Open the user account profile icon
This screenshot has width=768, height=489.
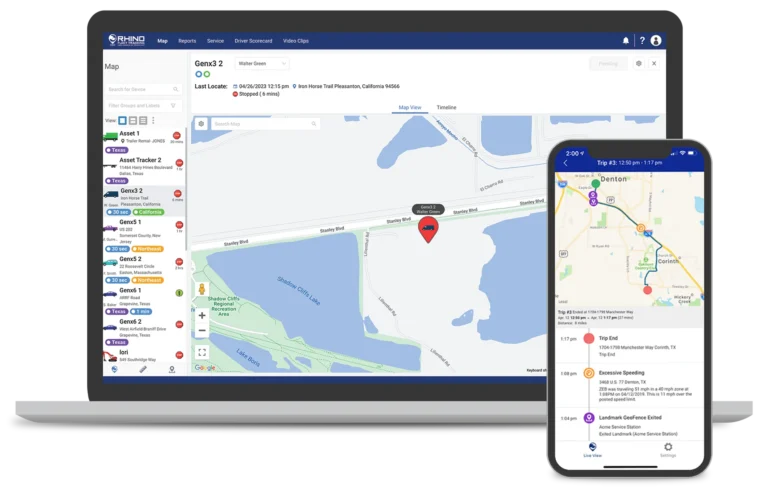(x=656, y=41)
